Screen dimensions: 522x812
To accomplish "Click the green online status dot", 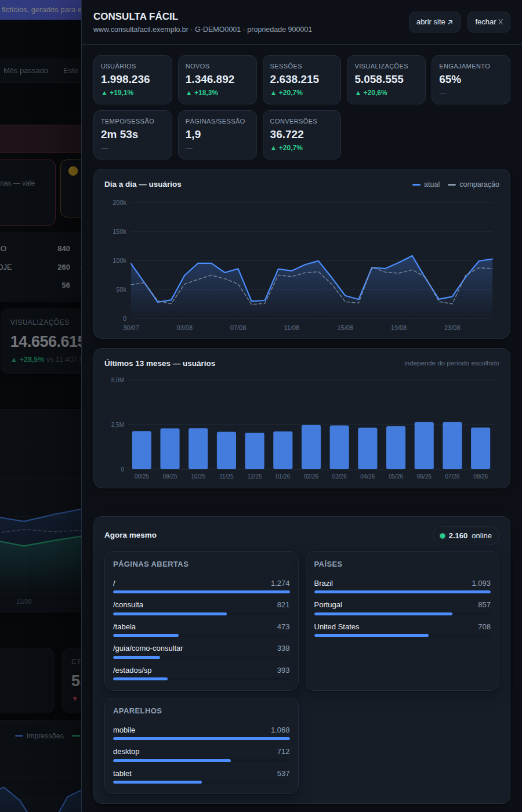I will point(443,536).
